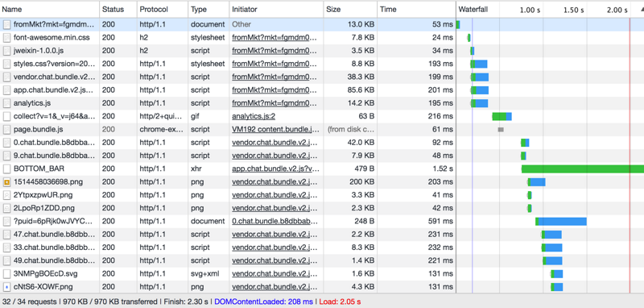Screen dimensions: 644x308
Task: Sort by the Type column header
Action: [x=208, y=10]
